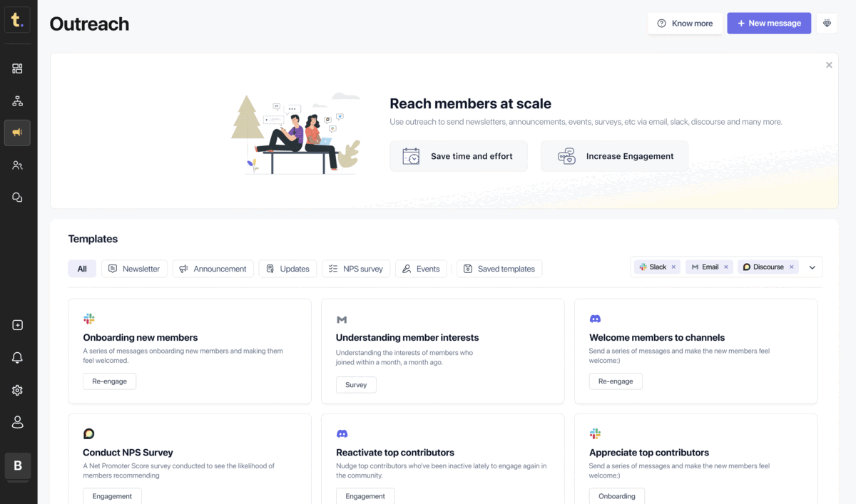The image size is (856, 504).
Task: Click Slack icon on Onboarding new members
Action: point(88,319)
